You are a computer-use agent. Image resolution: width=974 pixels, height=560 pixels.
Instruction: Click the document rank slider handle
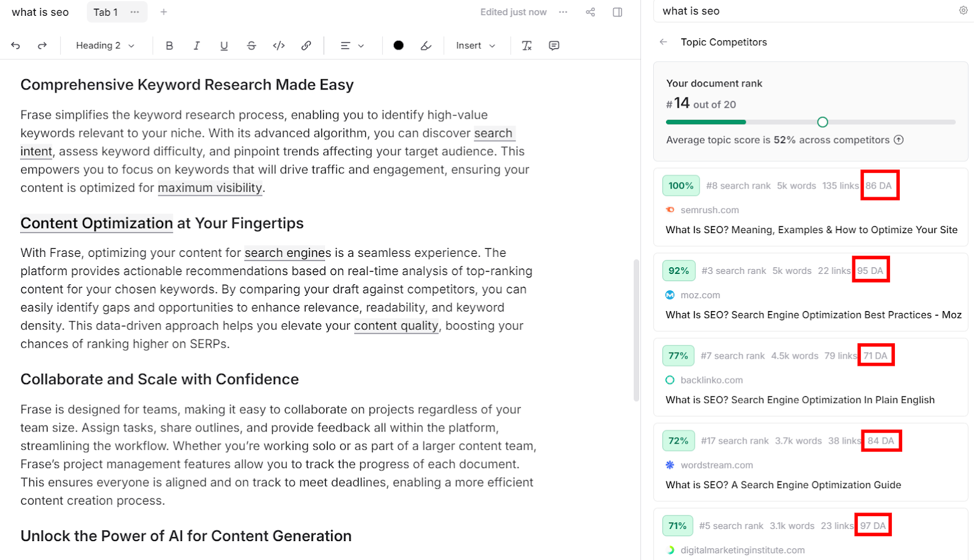coord(822,122)
